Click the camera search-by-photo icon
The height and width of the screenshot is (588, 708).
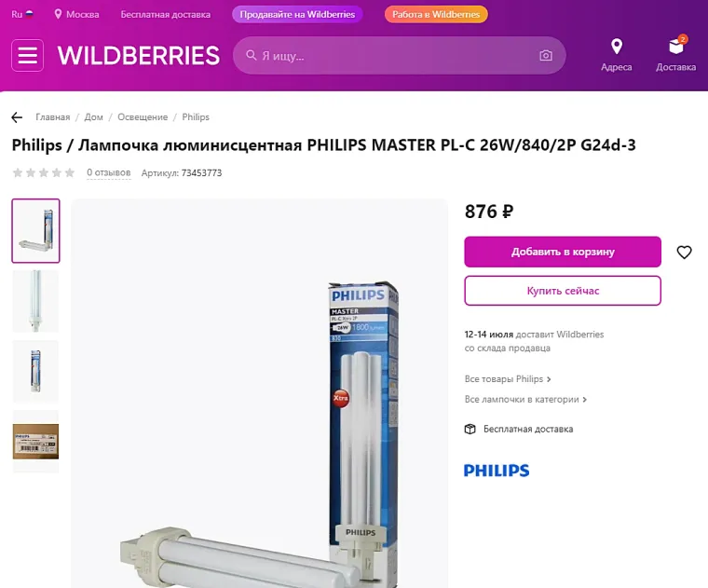[546, 56]
